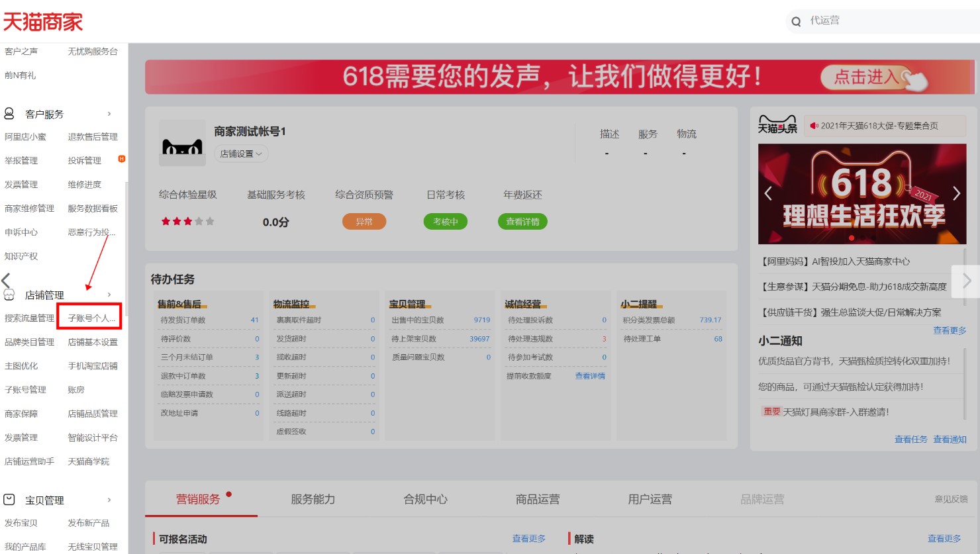980x554 pixels.
Task: Click 待处理违规数 value 3
Action: [x=604, y=338]
